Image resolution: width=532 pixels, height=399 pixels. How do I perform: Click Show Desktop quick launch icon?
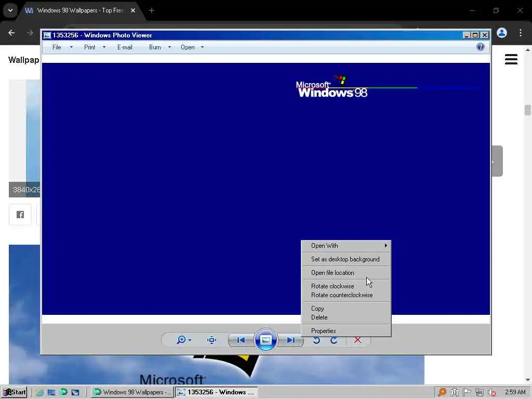point(51,392)
